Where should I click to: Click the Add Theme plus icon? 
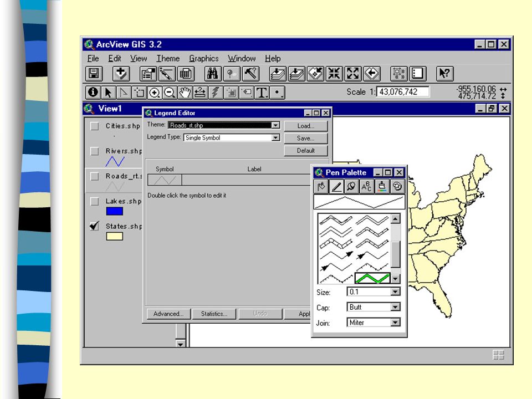coord(121,74)
